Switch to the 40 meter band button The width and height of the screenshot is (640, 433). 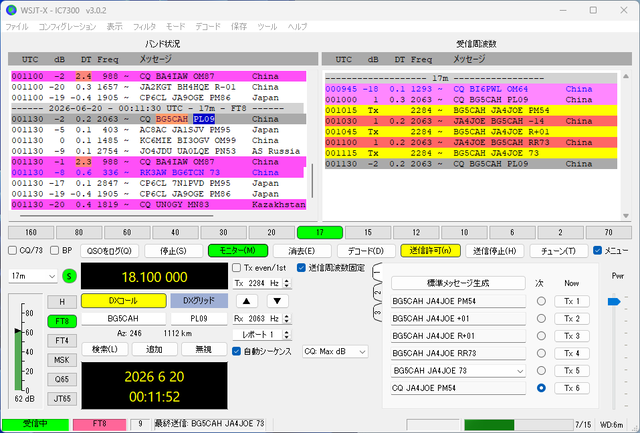click(x=175, y=232)
